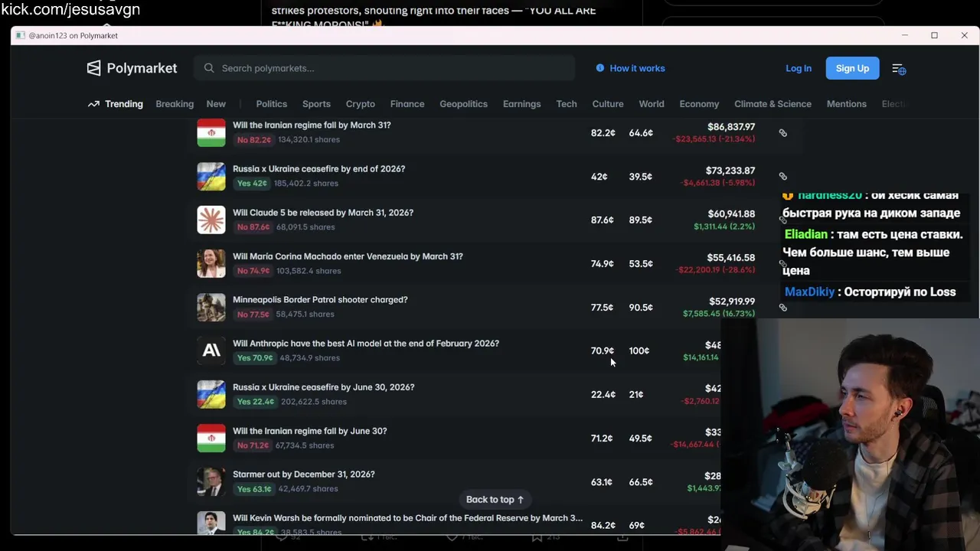Open the Finance category
Viewport: 980px width, 551px height.
coord(407,104)
